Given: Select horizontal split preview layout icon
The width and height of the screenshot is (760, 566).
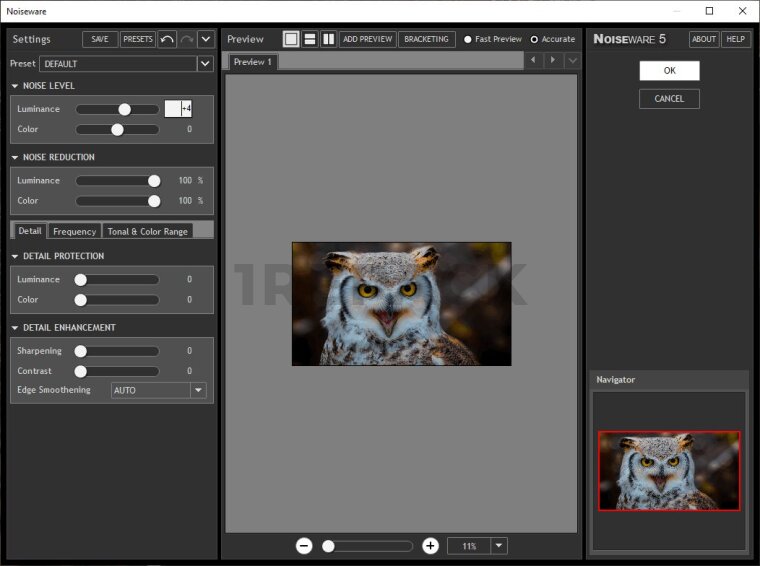Looking at the screenshot, I should click(310, 39).
